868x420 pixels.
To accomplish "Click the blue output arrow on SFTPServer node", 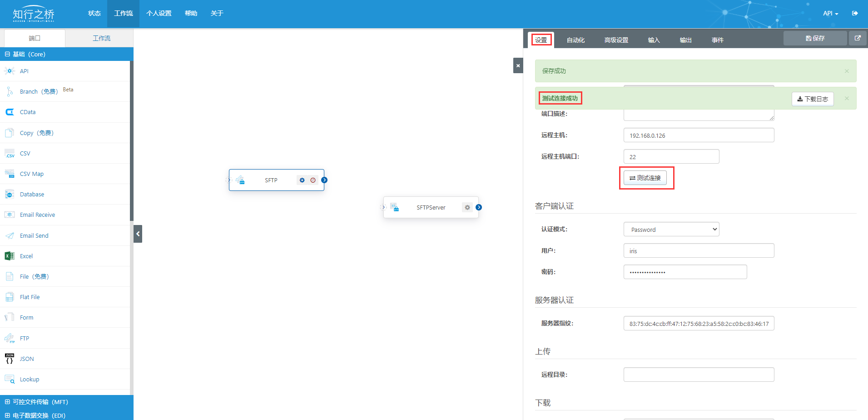I will (479, 207).
